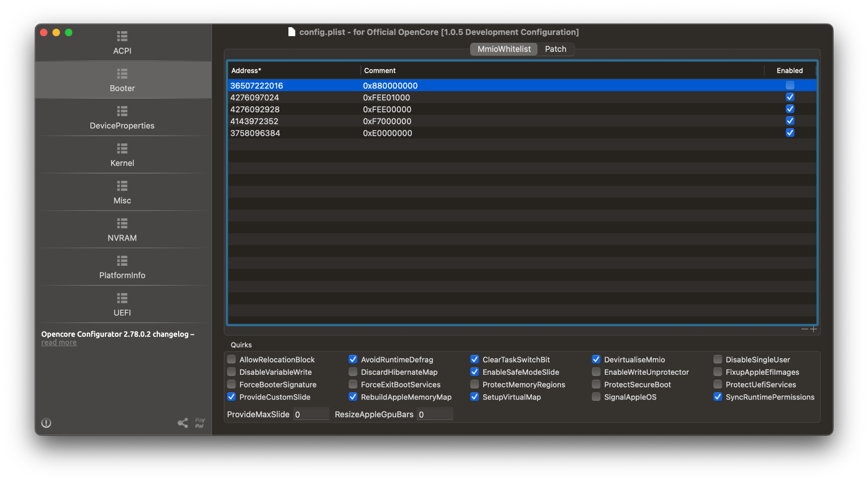
Task: Enable the 0x880000000 whitelist entry
Action: (x=790, y=85)
